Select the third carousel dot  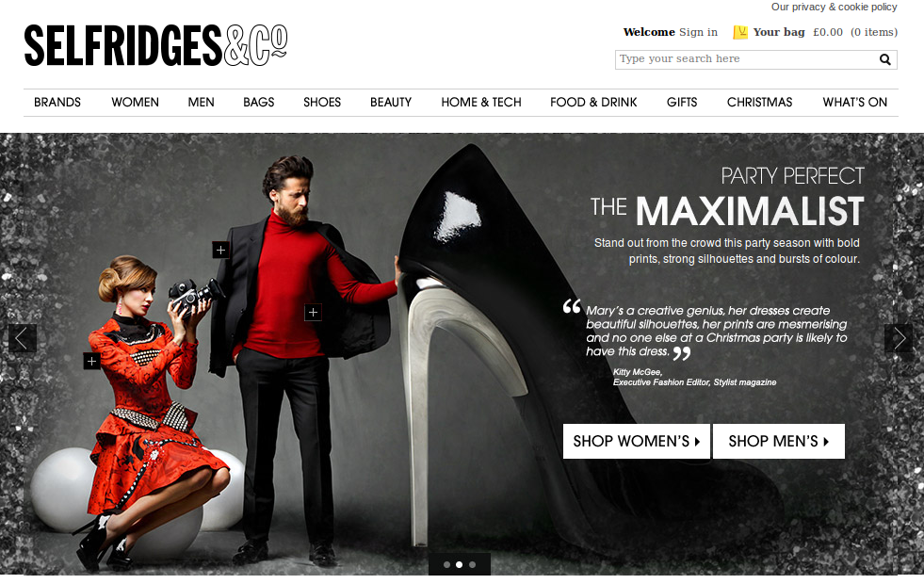click(472, 564)
